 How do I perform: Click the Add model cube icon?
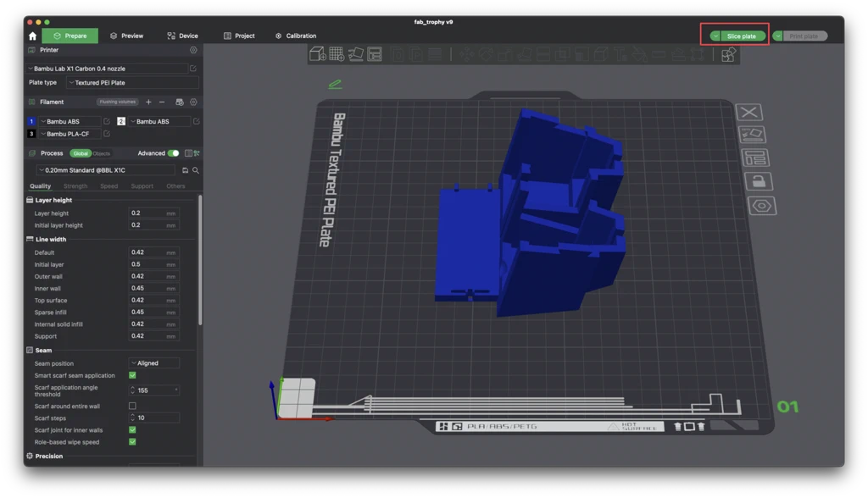(x=318, y=54)
